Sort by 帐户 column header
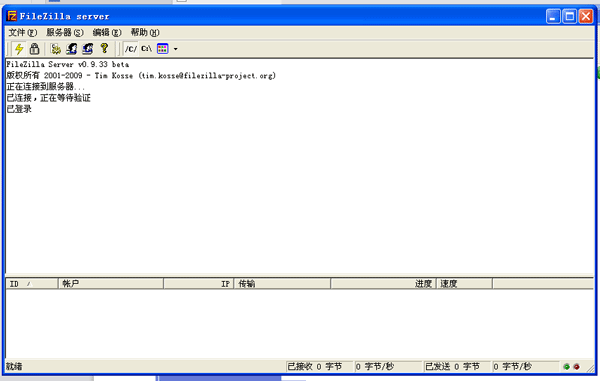 pyautogui.click(x=111, y=283)
